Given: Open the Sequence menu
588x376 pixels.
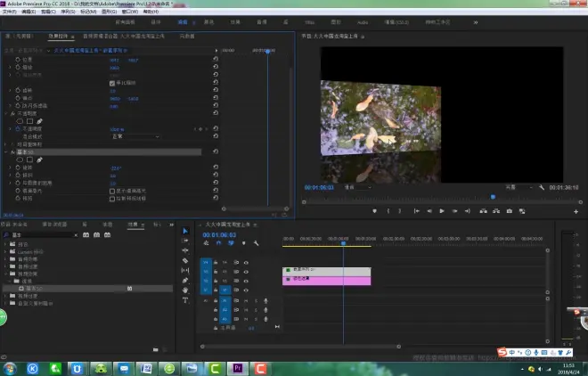Looking at the screenshot, I should [68, 12].
